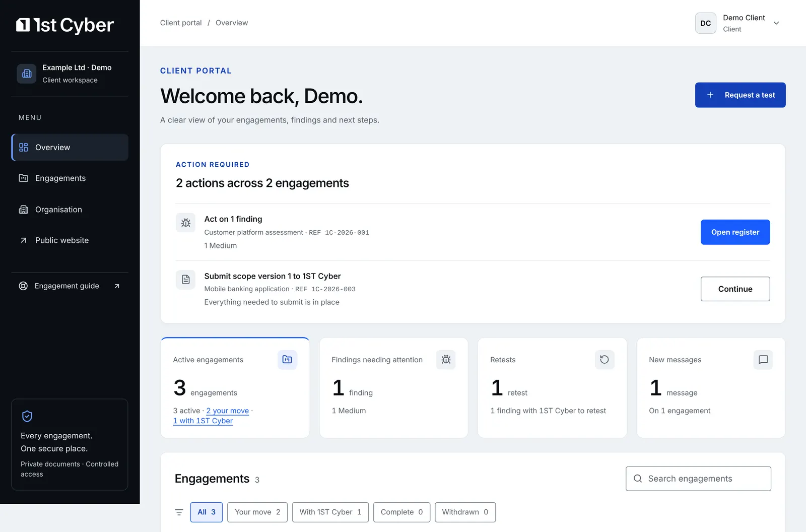
Task: Click the Active engagements card label
Action: [x=208, y=360]
